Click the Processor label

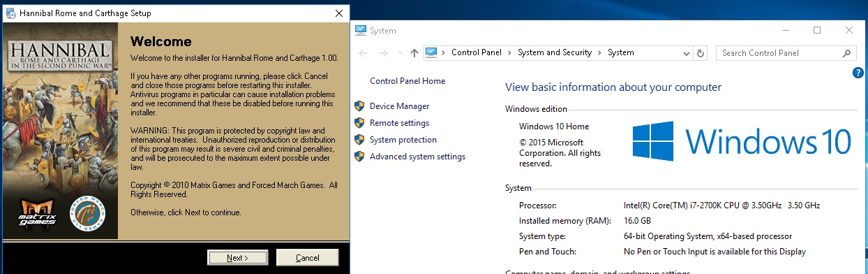(538, 206)
